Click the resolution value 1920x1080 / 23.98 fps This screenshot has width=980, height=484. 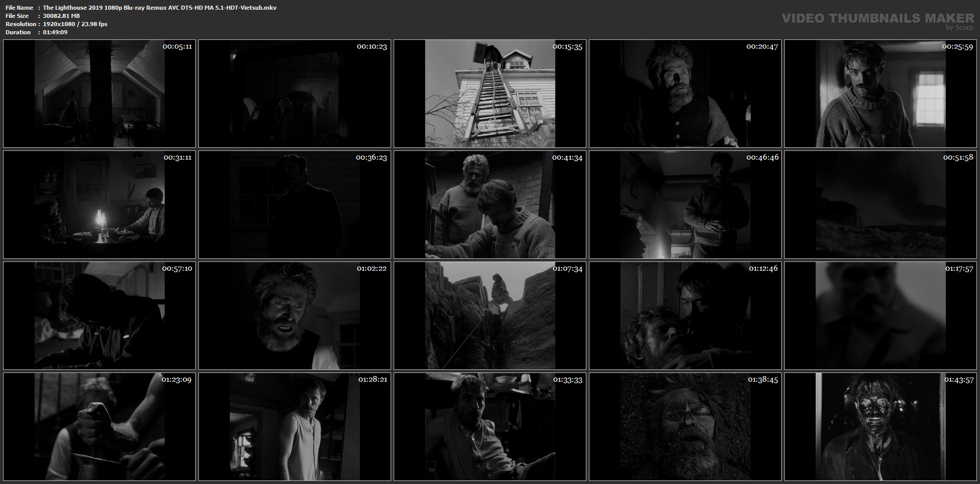click(75, 24)
